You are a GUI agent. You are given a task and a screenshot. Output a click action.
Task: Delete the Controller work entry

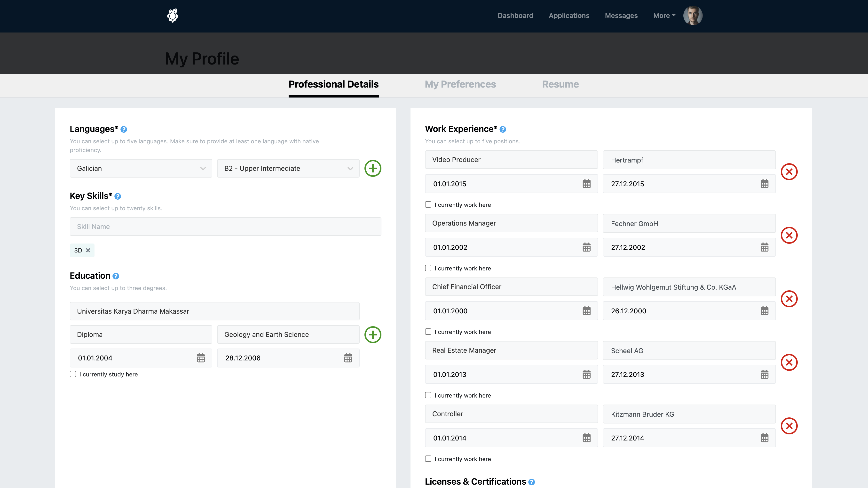pos(789,426)
